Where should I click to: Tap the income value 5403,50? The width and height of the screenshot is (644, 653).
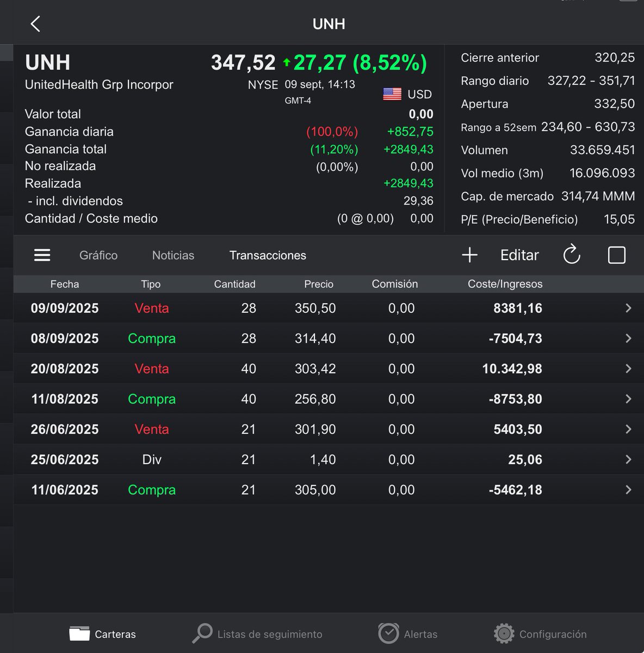click(x=518, y=429)
